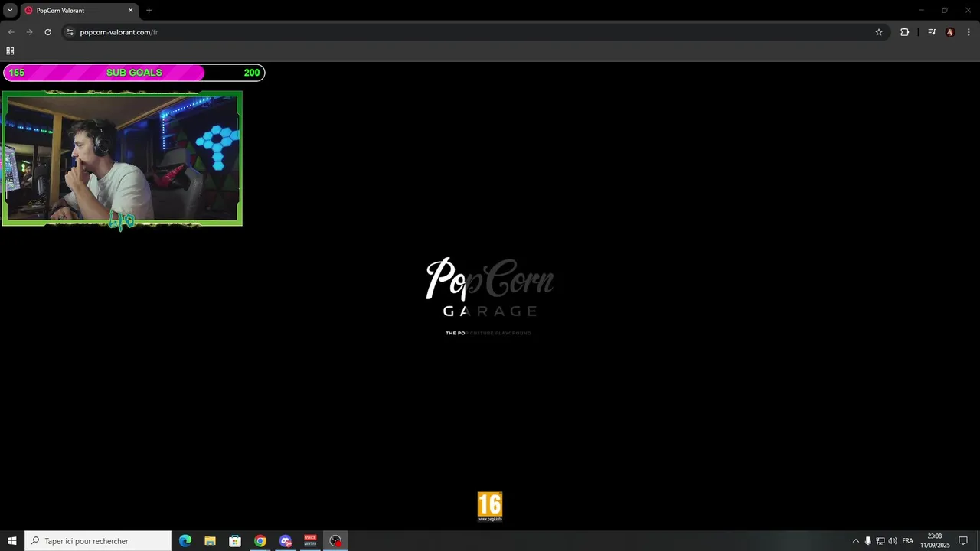This screenshot has width=980, height=551.
Task: Open a new tab with the plus button
Action: [x=149, y=11]
